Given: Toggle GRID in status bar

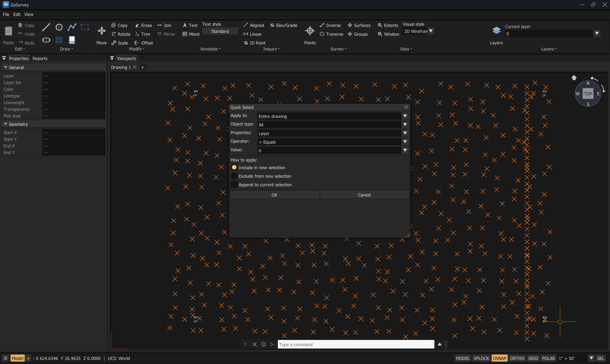Looking at the screenshot, I should click(x=533, y=358).
